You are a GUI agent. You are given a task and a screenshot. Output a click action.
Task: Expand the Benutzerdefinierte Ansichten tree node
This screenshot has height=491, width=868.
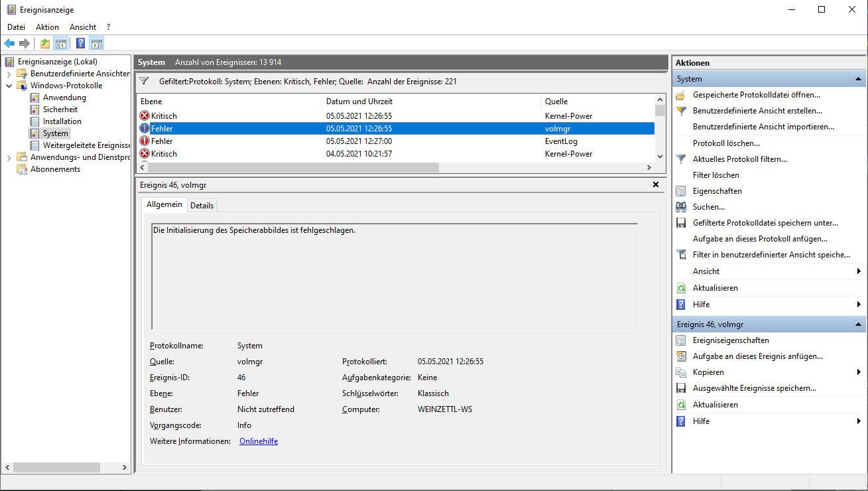point(9,74)
